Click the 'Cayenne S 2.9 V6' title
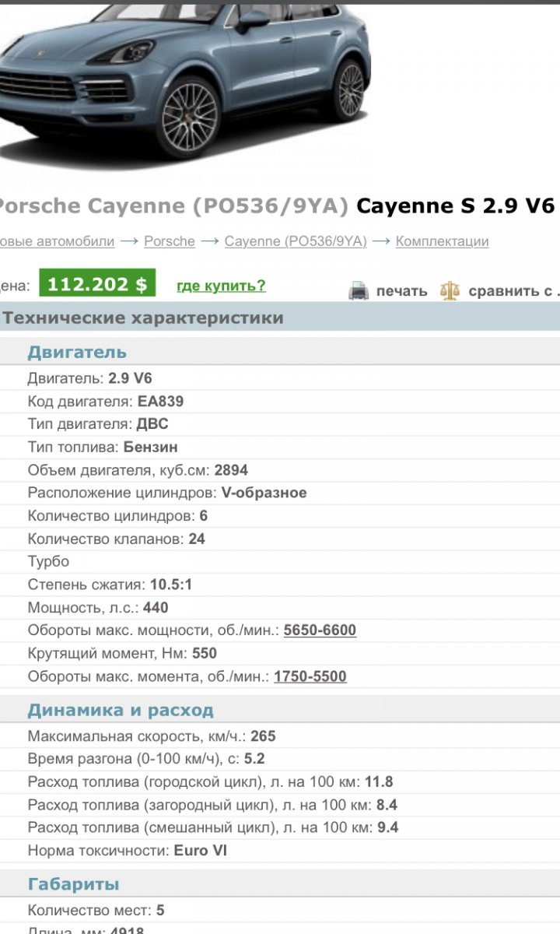Viewport: 560px width, 934px height. click(456, 205)
